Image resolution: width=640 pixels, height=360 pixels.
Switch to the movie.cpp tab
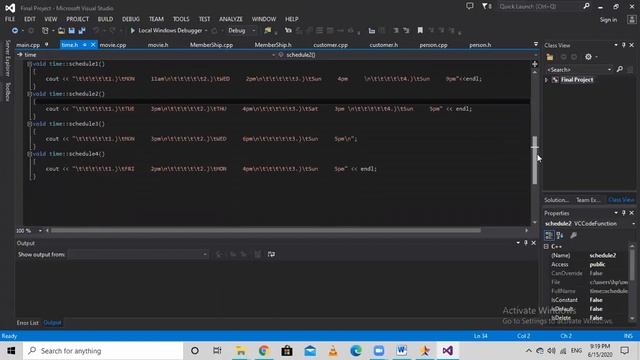tap(113, 45)
